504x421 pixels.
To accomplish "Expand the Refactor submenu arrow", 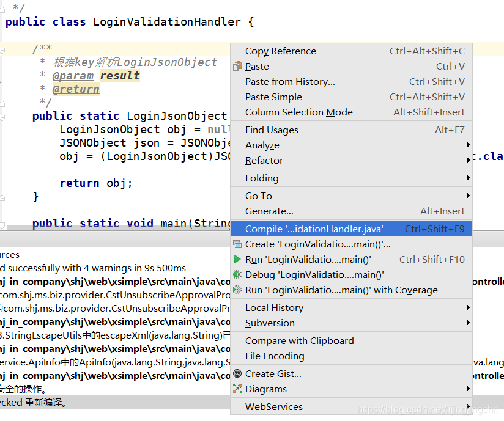I will click(469, 160).
